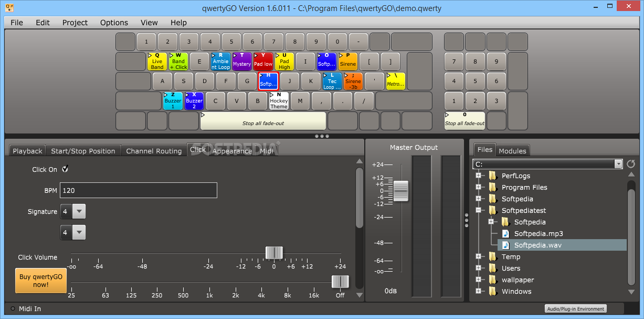Click inside the BPM input field
The height and width of the screenshot is (319, 644).
pyautogui.click(x=139, y=190)
